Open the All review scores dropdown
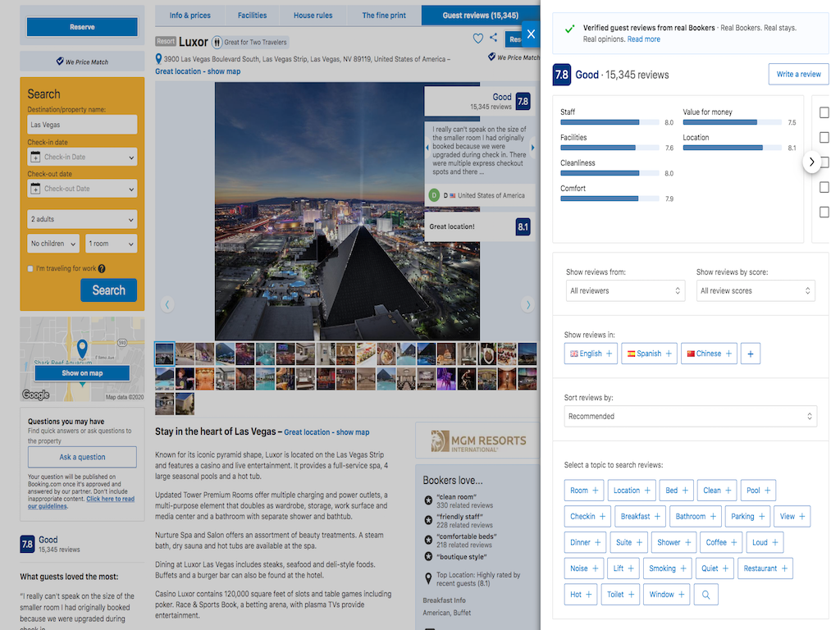The image size is (840, 630). click(756, 291)
